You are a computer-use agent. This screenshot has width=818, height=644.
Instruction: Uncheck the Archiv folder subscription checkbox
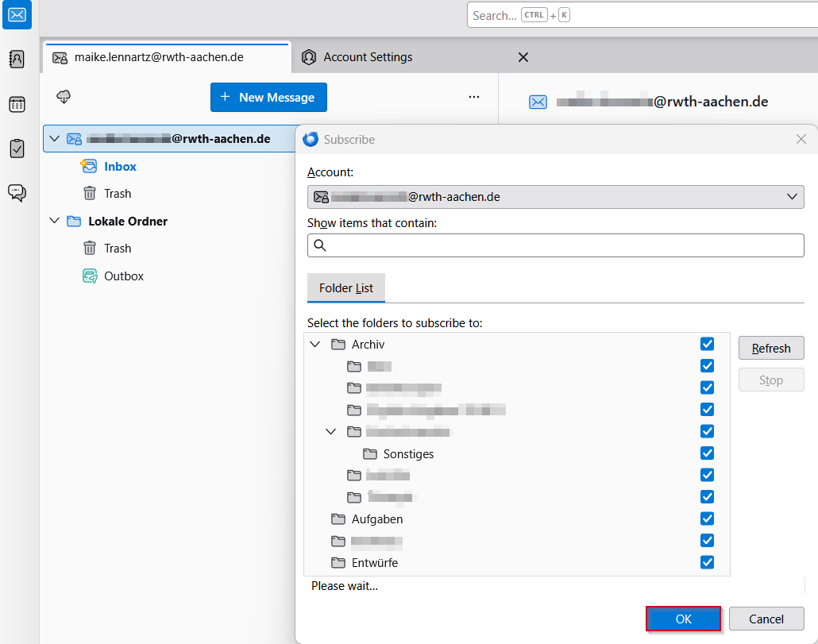click(707, 344)
